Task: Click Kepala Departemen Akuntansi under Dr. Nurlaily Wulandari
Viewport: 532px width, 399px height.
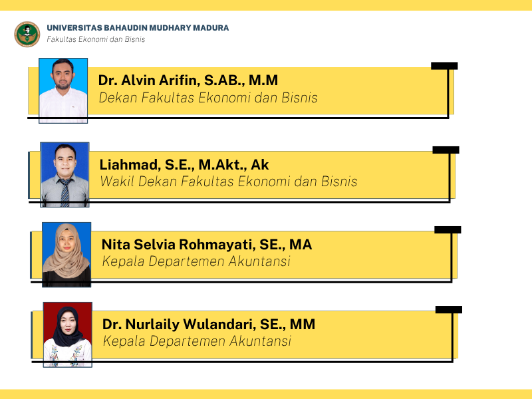Action: [197, 341]
